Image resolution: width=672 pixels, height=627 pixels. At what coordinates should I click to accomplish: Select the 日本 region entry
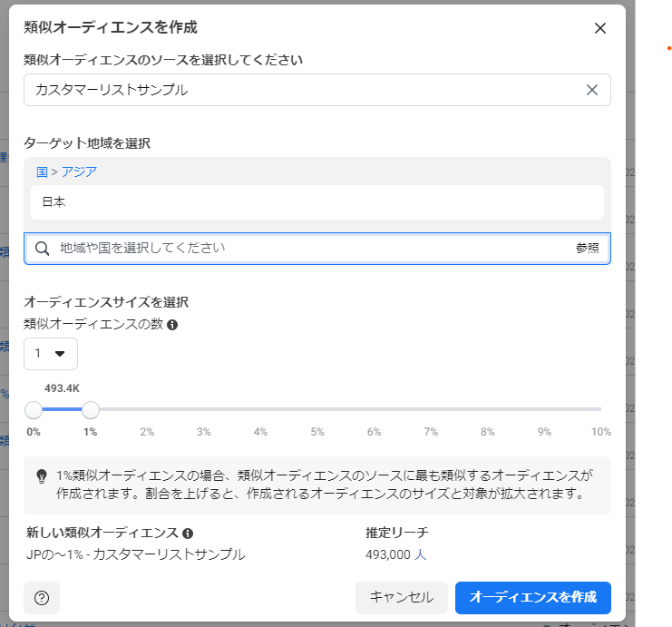click(317, 202)
